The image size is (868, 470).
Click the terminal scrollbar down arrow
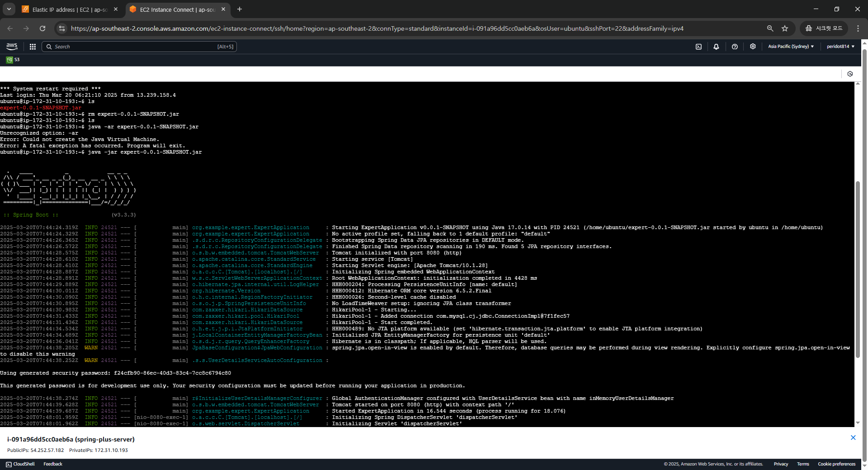pos(858,423)
